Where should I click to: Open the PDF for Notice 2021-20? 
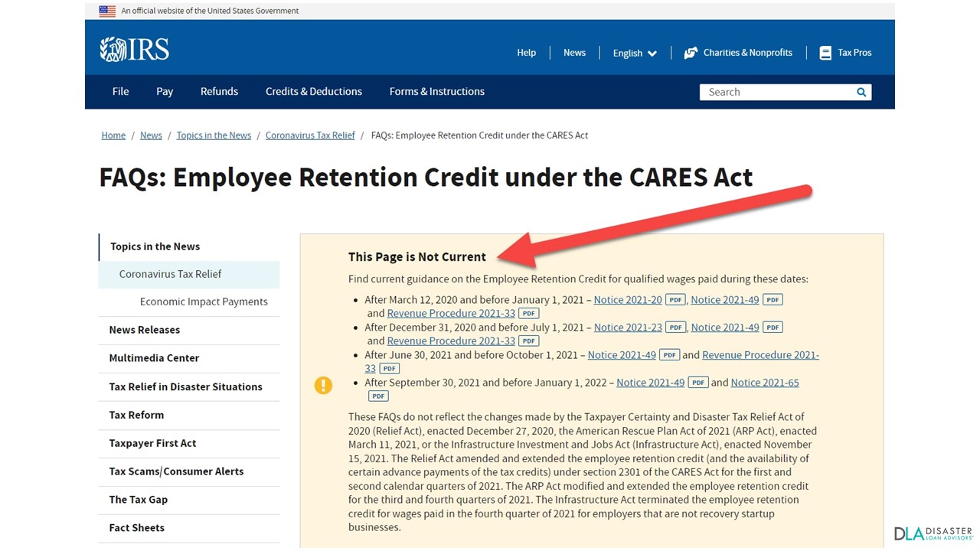tap(675, 299)
